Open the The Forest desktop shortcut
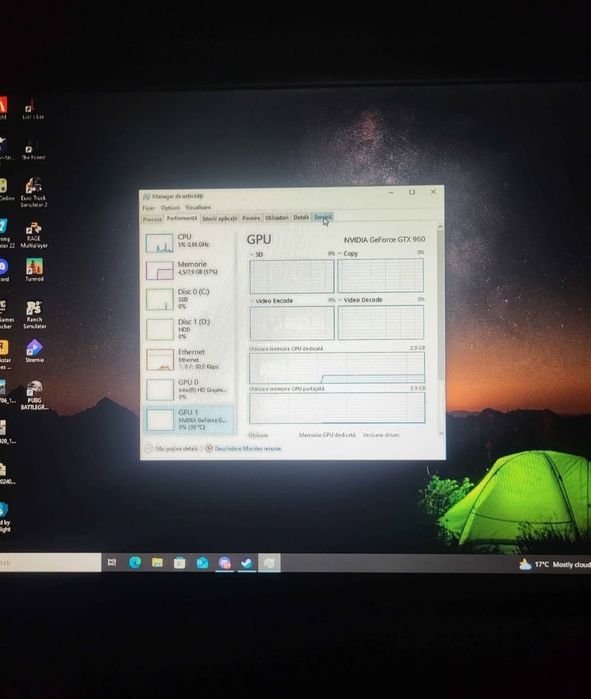The width and height of the screenshot is (591, 699). coord(33,151)
